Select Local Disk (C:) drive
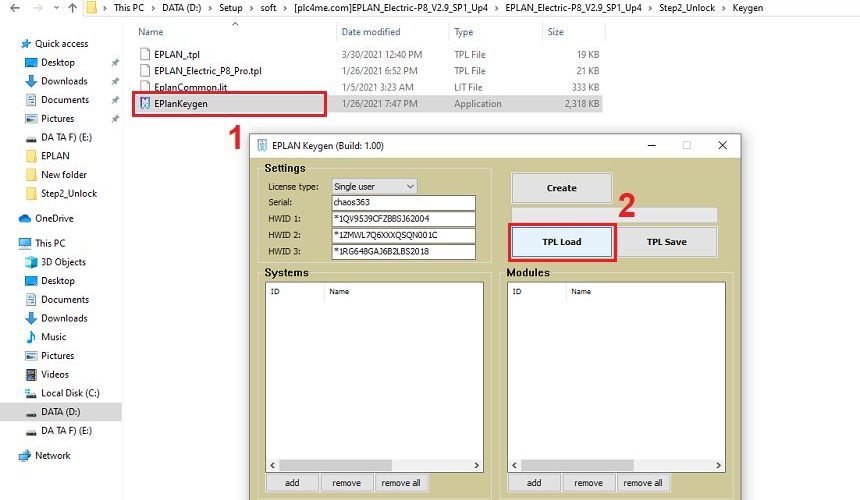 [69, 393]
